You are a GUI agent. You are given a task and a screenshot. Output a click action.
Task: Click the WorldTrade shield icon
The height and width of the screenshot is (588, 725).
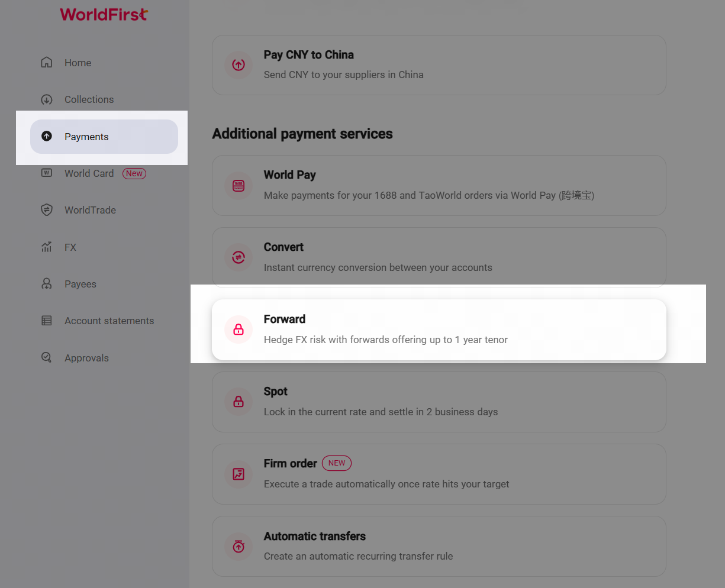[47, 210]
